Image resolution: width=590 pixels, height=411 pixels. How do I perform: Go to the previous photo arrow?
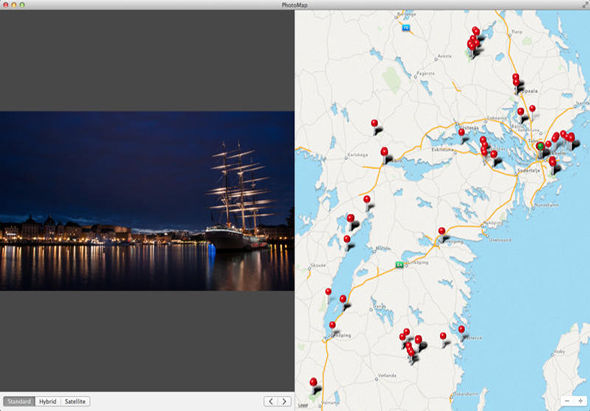tap(271, 401)
